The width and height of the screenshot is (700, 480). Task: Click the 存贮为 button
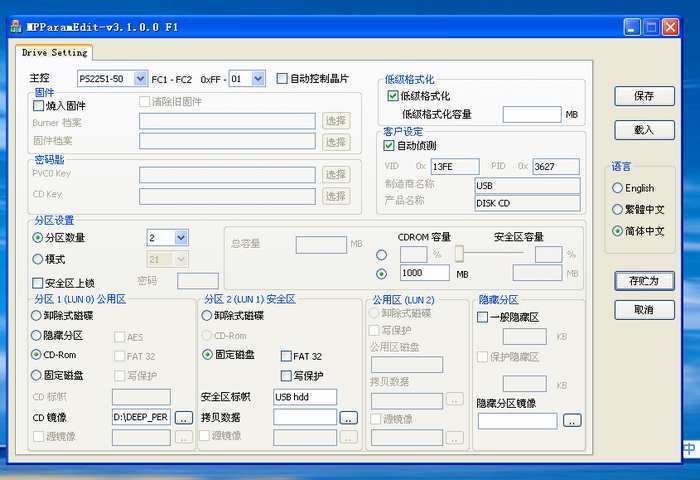tap(644, 281)
